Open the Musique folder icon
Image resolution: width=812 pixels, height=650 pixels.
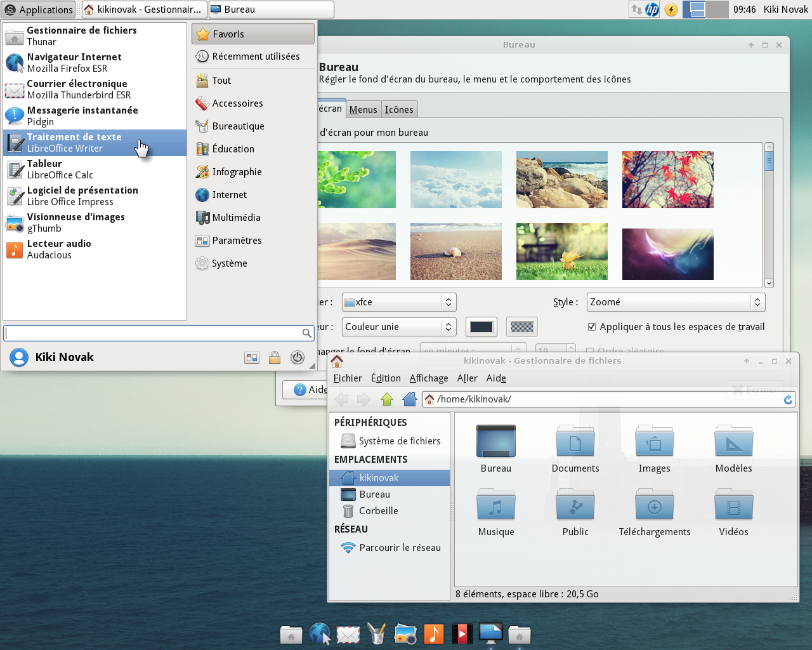click(x=496, y=512)
